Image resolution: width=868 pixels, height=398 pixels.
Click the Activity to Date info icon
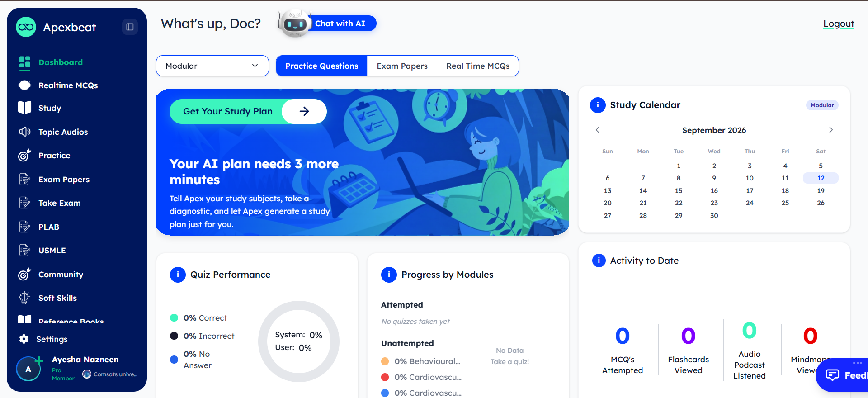599,260
